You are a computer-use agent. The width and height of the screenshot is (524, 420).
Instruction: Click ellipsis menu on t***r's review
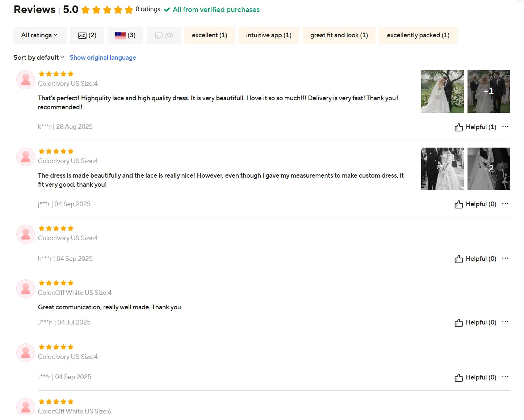coord(505,377)
